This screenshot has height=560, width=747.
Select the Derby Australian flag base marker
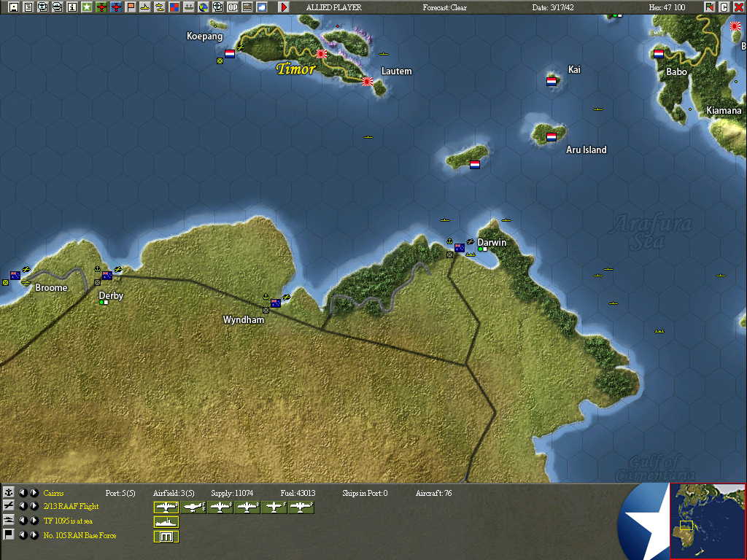coord(107,275)
